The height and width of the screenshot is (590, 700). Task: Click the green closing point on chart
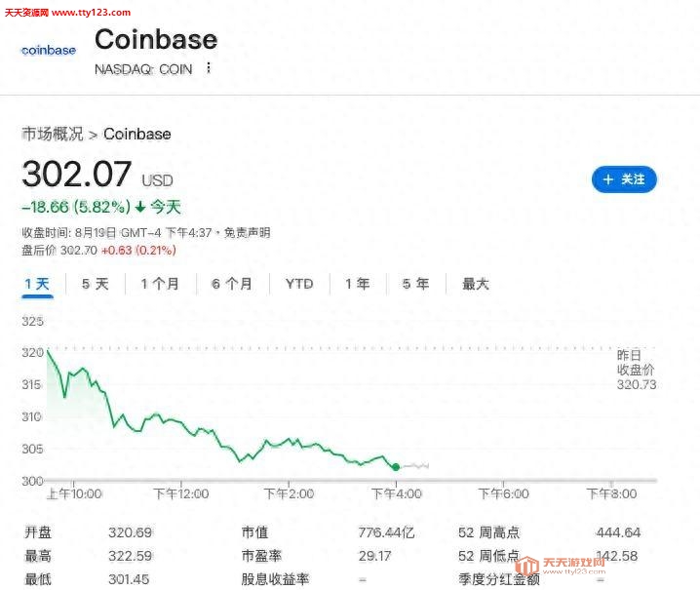point(396,467)
